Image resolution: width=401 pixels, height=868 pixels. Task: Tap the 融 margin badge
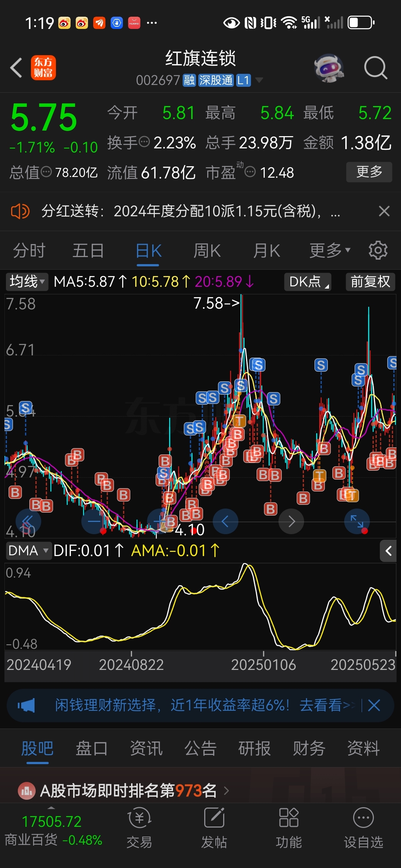tap(189, 80)
